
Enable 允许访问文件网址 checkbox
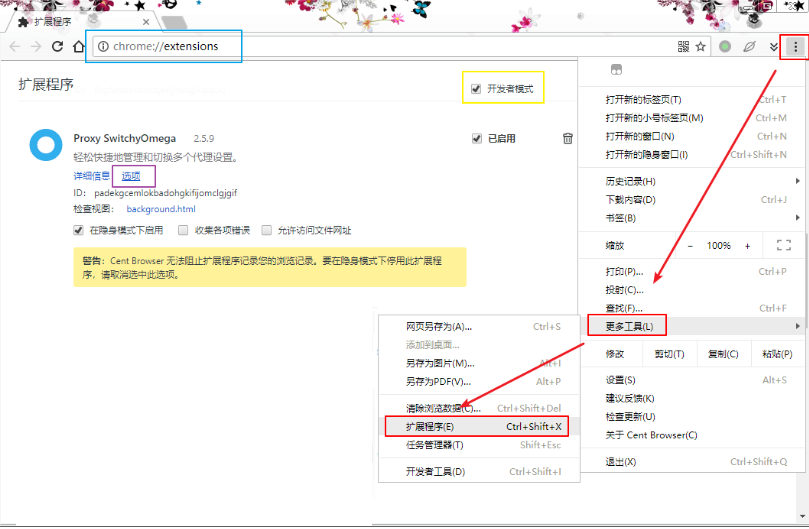point(267,230)
